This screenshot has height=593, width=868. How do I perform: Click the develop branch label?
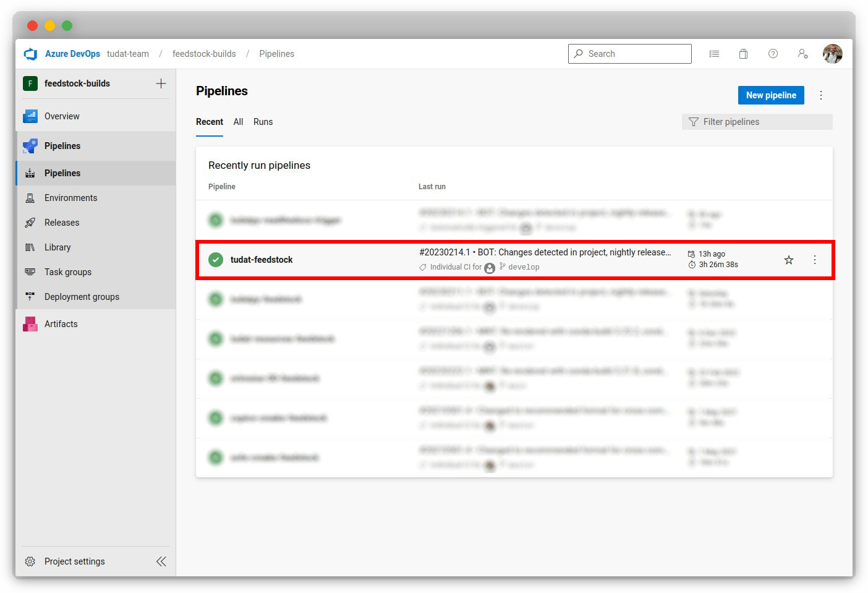point(524,267)
